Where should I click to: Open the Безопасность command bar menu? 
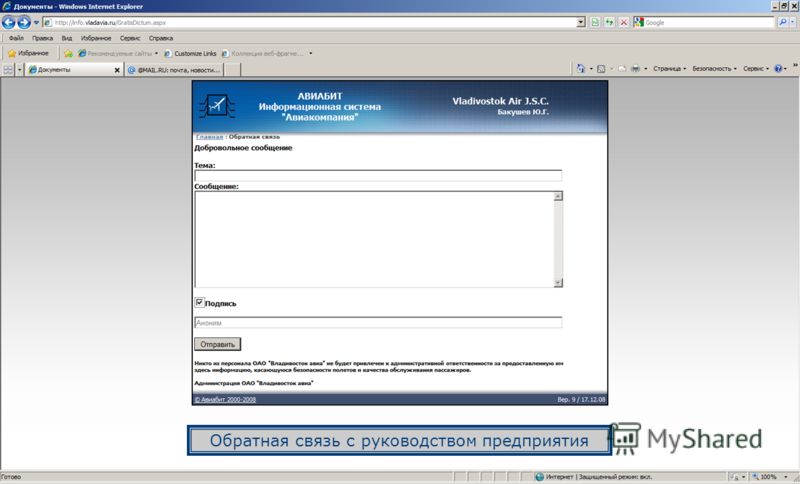tap(714, 68)
